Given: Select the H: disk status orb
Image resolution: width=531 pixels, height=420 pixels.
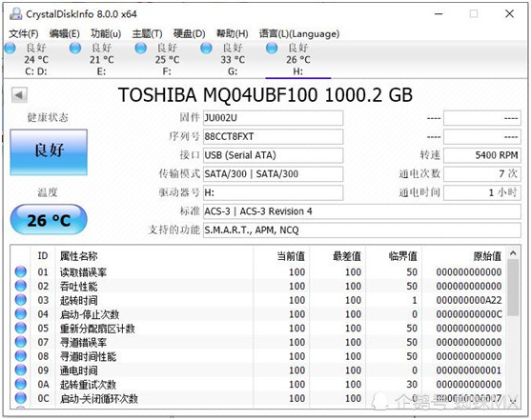Looking at the screenshot, I should coord(272,48).
